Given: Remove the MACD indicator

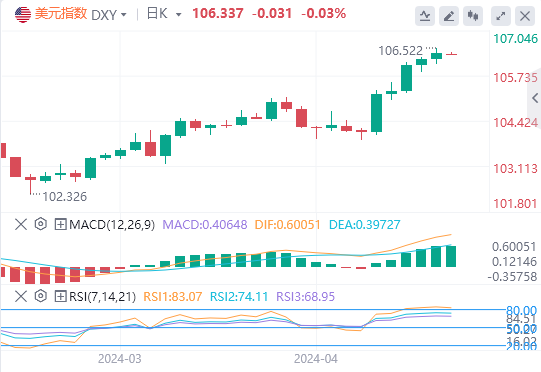Looking at the screenshot, I should 21,225.
